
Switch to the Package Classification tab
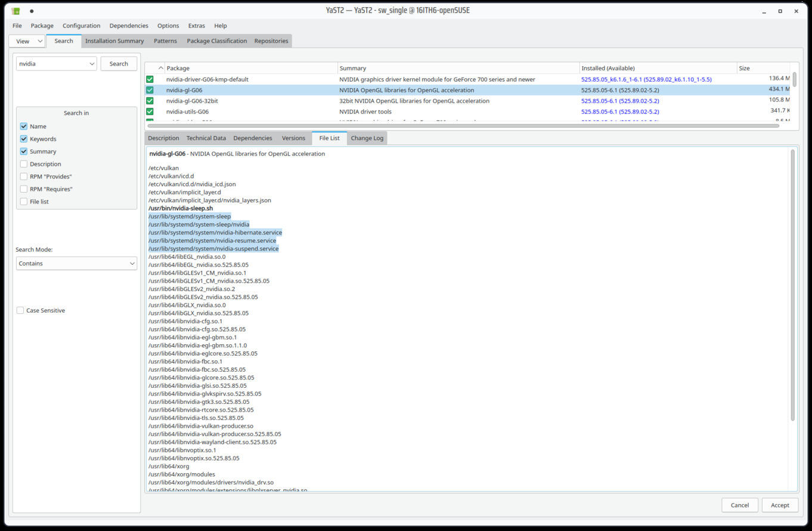[217, 41]
